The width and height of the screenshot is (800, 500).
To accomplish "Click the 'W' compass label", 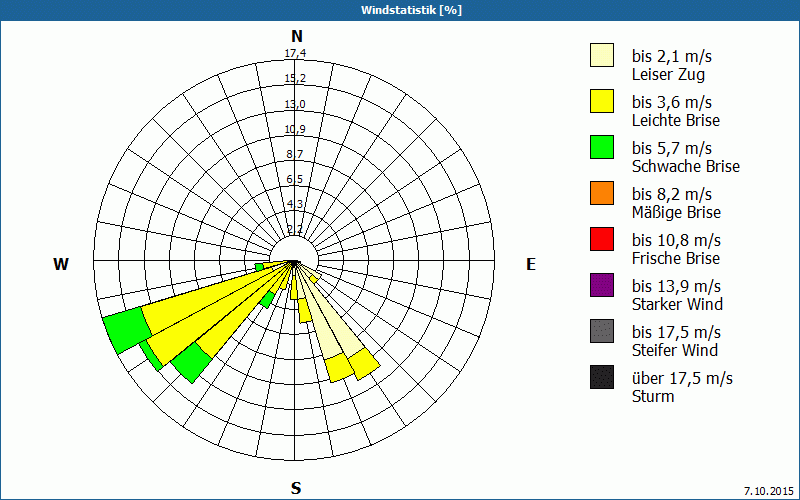I will pos(61,264).
